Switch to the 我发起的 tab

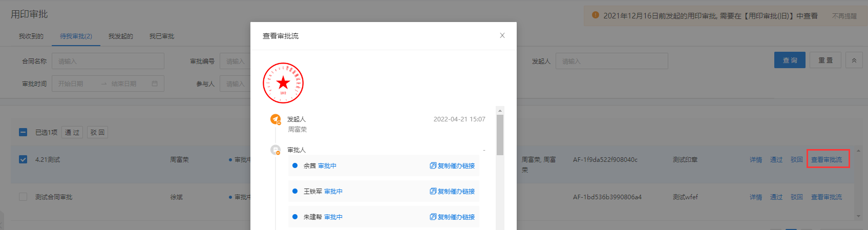tap(121, 36)
